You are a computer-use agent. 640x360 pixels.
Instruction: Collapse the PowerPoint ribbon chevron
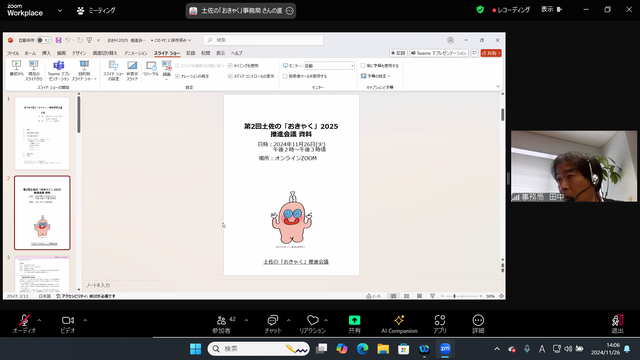pos(498,87)
